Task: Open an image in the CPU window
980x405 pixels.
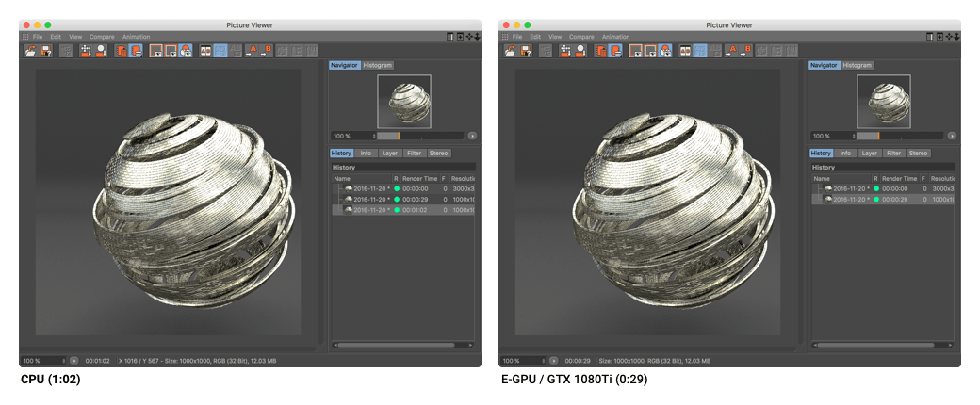Action: point(30,51)
